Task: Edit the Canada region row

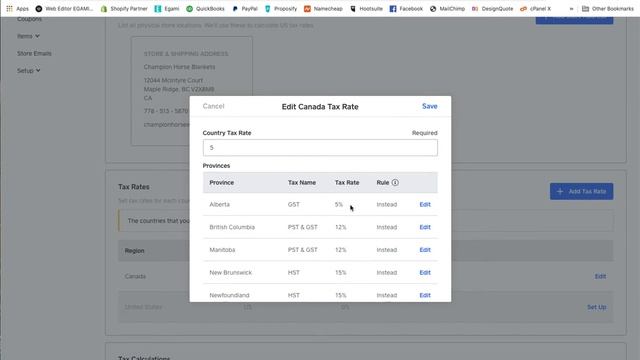Action: click(600, 276)
